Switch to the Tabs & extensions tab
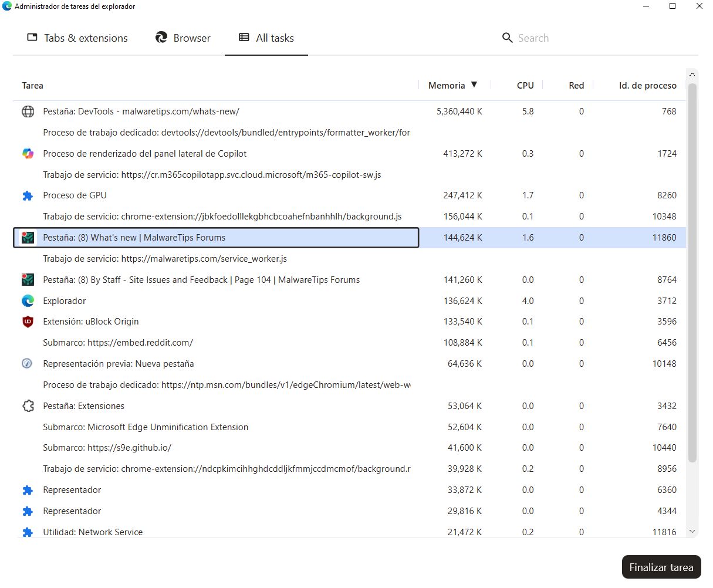Viewport: 713px width, 588px height. tap(77, 38)
